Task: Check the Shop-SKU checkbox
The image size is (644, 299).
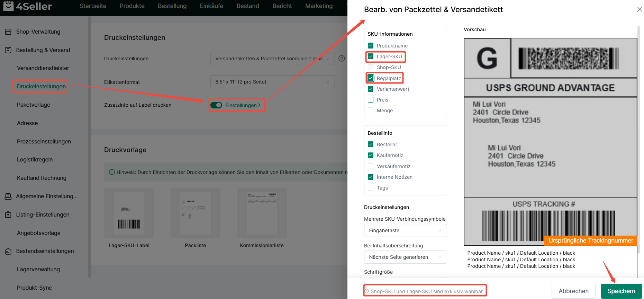Action: click(371, 67)
